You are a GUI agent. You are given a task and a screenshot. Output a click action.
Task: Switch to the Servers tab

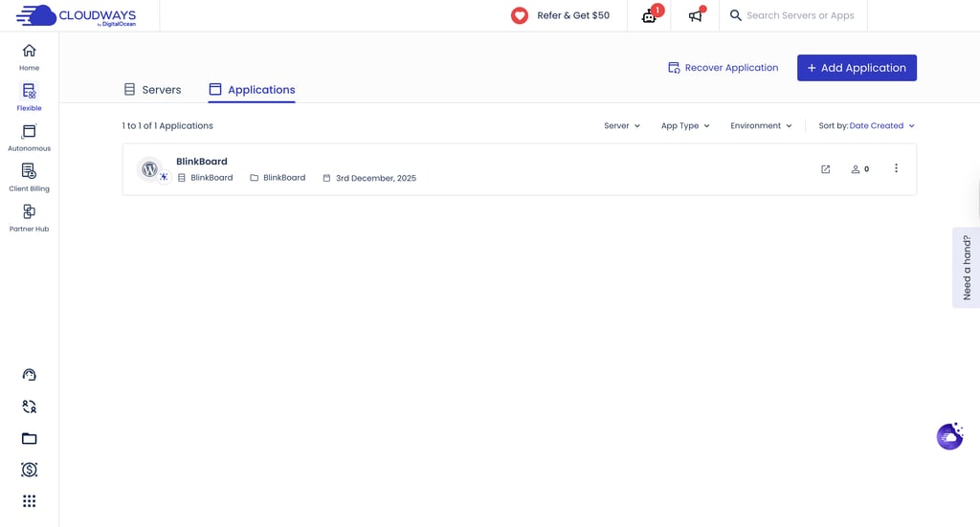[152, 90]
